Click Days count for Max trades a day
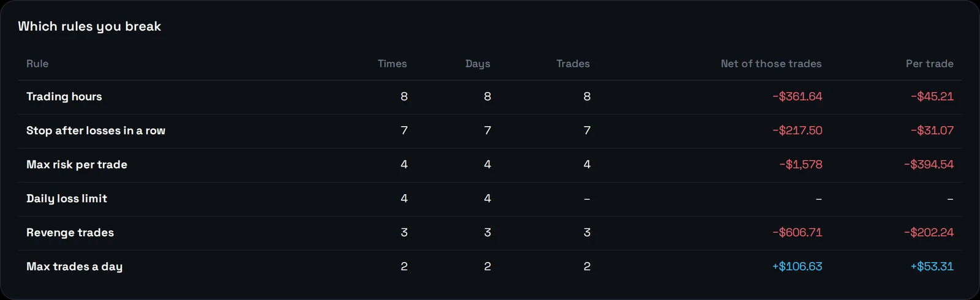This screenshot has width=980, height=300. [x=487, y=267]
